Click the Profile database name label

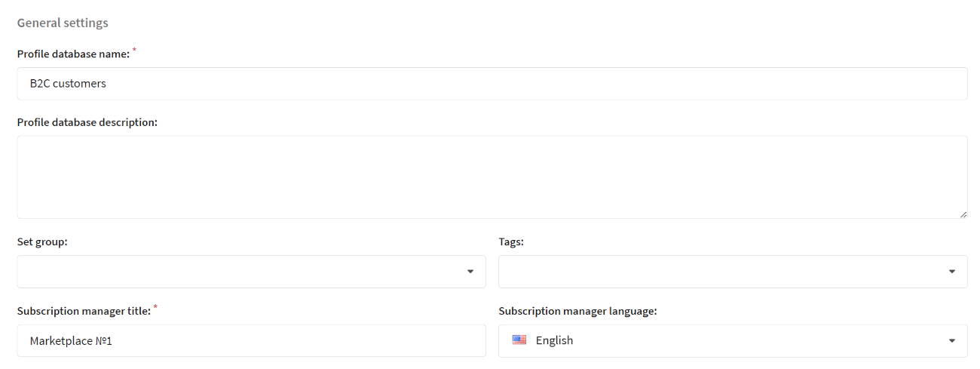73,54
